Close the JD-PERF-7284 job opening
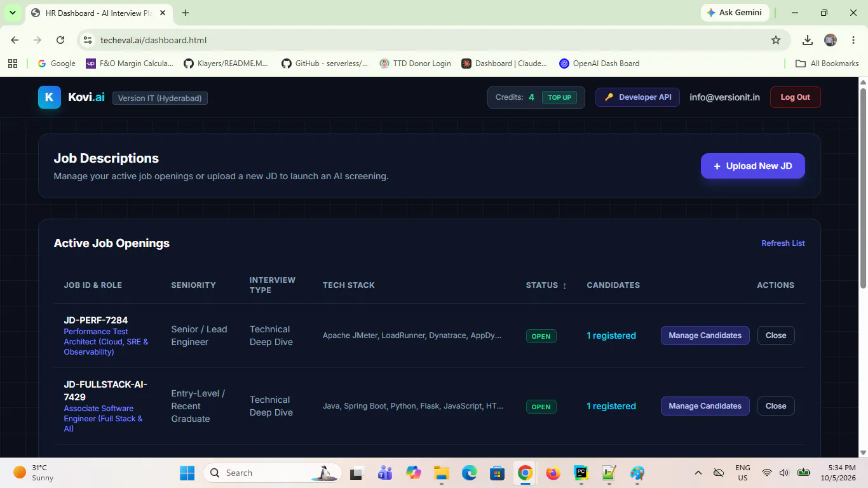 point(776,335)
